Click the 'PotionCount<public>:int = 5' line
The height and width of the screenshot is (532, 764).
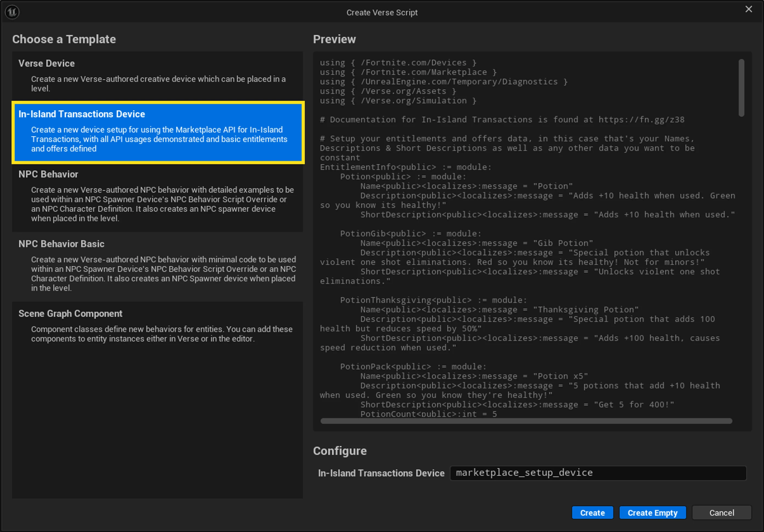(429, 414)
